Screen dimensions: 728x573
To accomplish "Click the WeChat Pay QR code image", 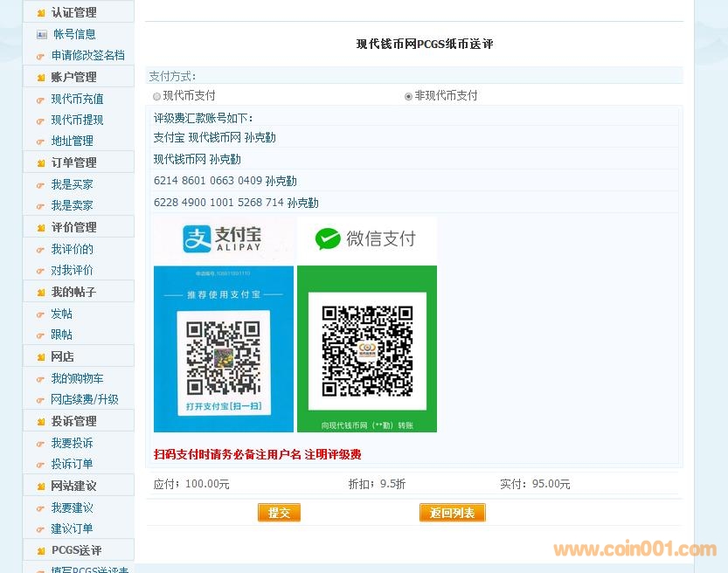I will click(x=367, y=350).
